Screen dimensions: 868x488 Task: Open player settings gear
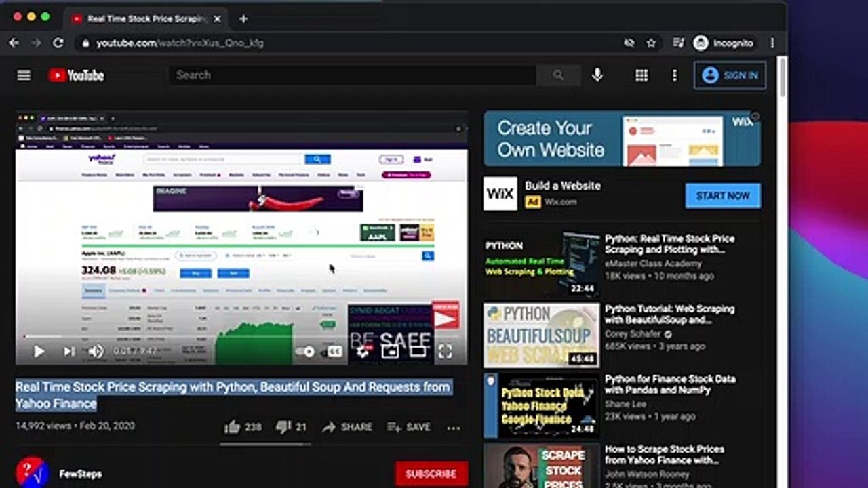363,351
